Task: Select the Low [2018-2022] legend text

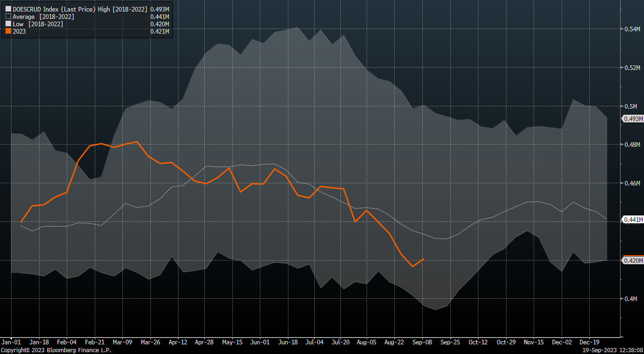Action: (38, 24)
